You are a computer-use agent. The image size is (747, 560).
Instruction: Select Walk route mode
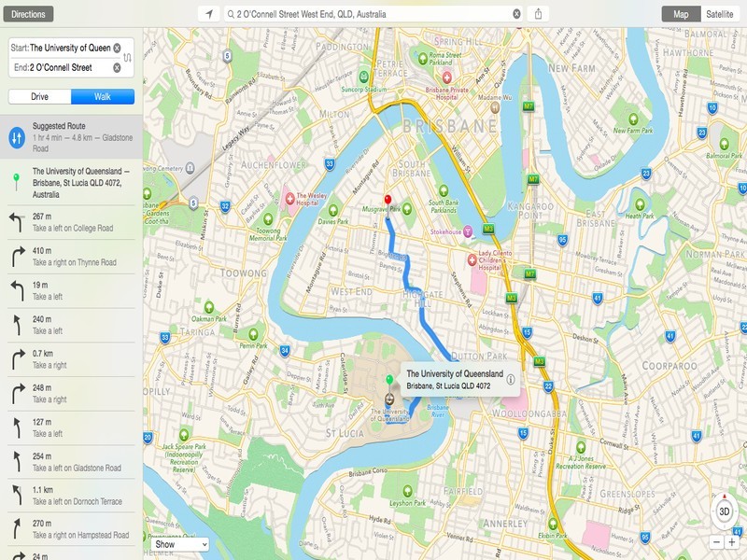103,96
